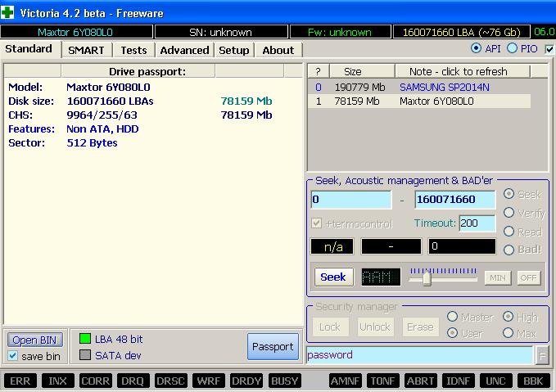Image resolution: width=556 pixels, height=392 pixels.
Task: Click the TONF error indicator
Action: point(382,381)
